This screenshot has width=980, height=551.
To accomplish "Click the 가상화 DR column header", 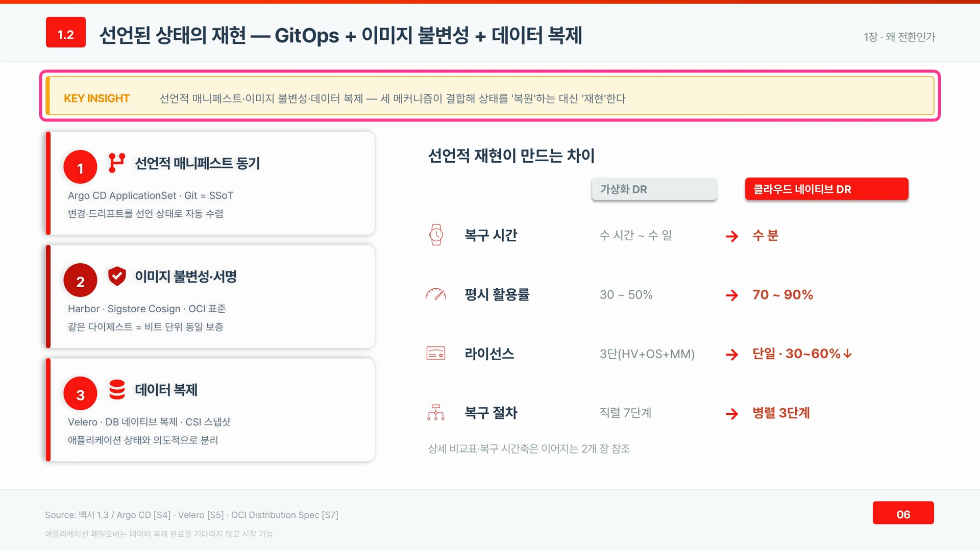I will 654,189.
